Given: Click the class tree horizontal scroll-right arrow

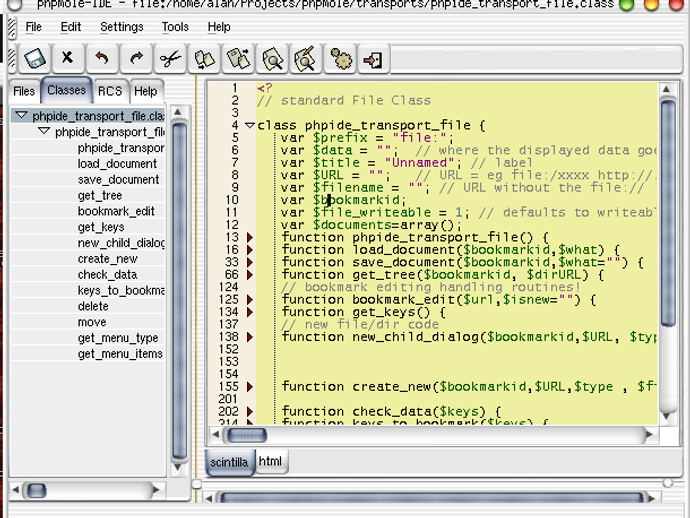Looking at the screenshot, I should coord(155,490).
